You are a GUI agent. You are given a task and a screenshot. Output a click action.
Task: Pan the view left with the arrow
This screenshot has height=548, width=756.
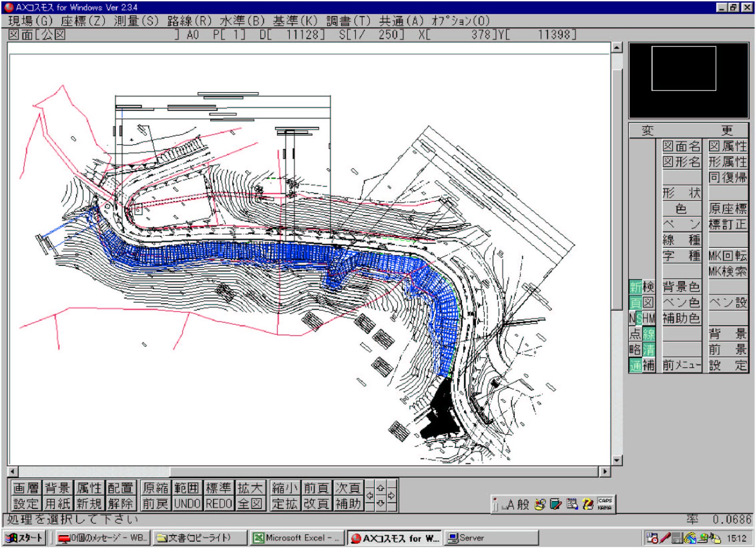tap(370, 496)
